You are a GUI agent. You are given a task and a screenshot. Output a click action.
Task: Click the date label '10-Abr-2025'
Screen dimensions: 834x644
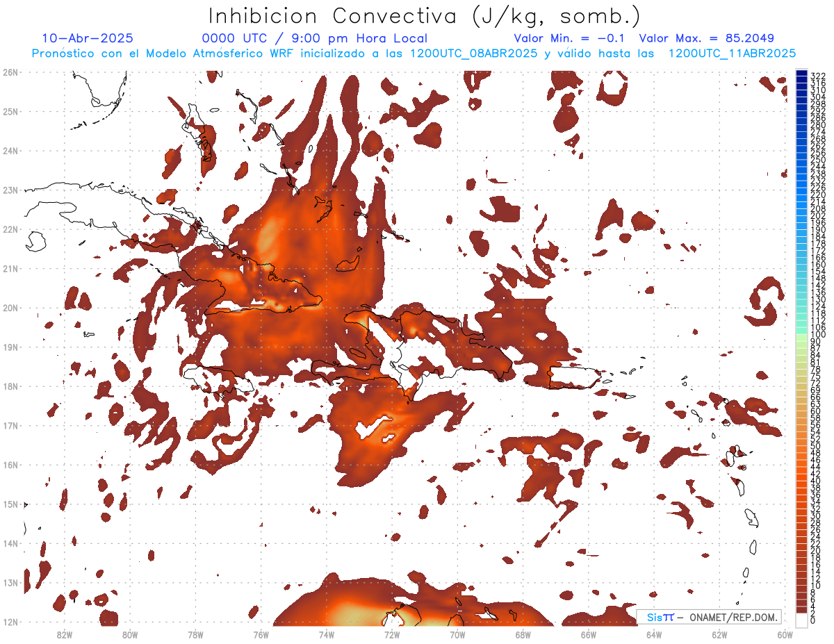pos(88,39)
